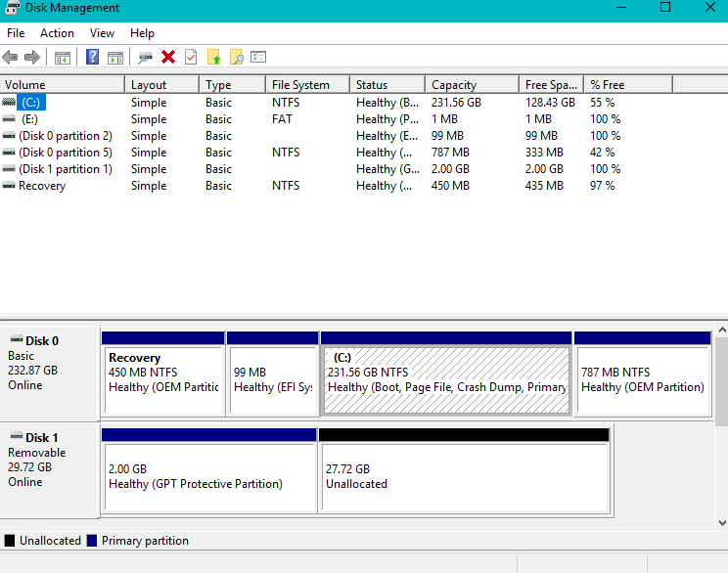Click drive icon of Disk 0 partition 5 row
Viewport: 728px width, 573px height.
(9, 153)
